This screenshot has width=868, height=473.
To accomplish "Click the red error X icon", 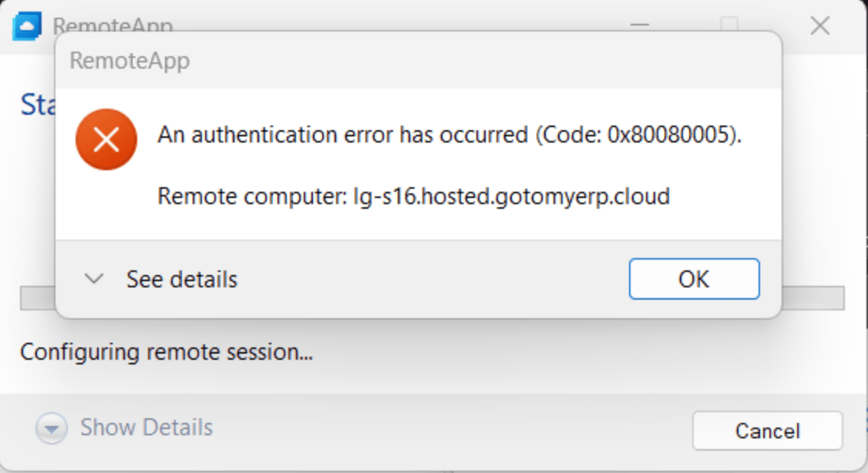I will 106,139.
